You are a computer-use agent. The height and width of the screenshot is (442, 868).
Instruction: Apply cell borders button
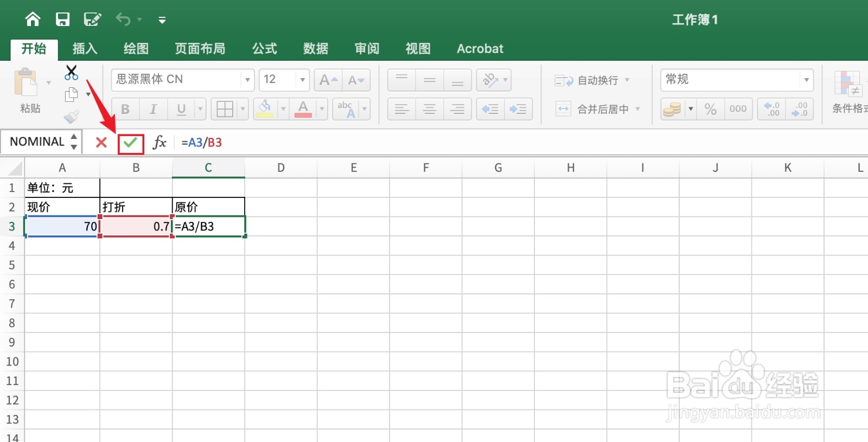point(225,109)
